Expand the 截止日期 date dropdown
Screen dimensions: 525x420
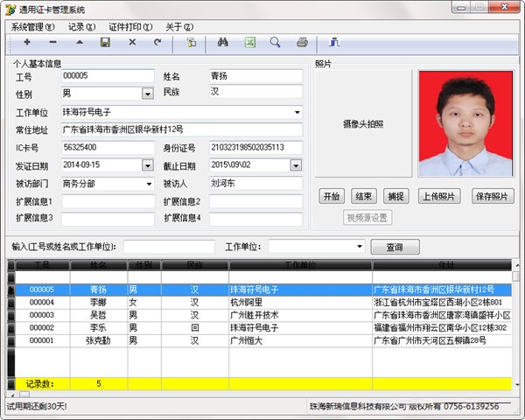pos(296,165)
